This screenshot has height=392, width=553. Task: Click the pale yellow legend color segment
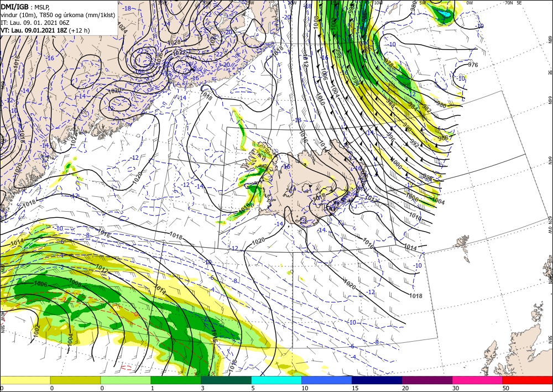[25, 380]
